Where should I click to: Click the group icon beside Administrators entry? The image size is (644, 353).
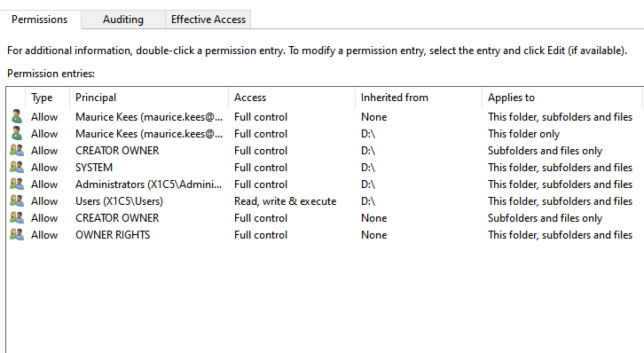point(17,184)
